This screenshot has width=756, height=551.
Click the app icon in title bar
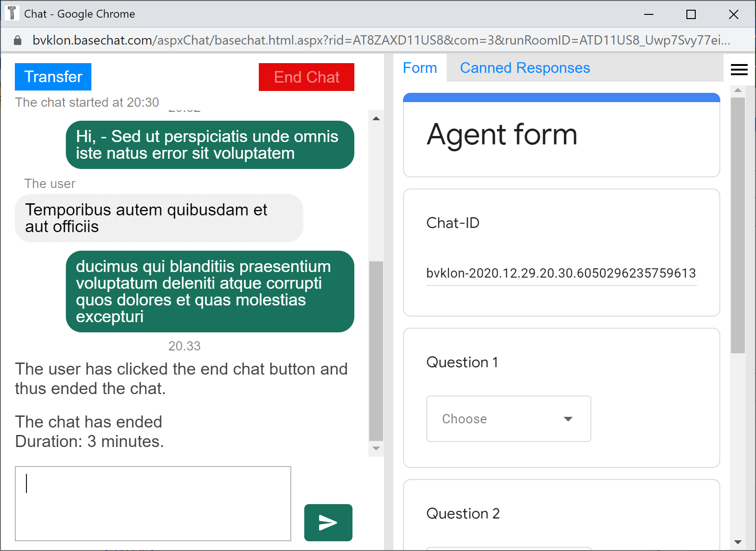click(x=12, y=13)
